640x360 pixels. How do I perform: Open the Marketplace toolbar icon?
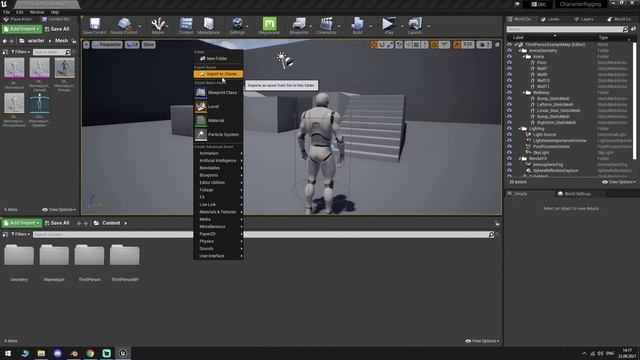pyautogui.click(x=209, y=26)
